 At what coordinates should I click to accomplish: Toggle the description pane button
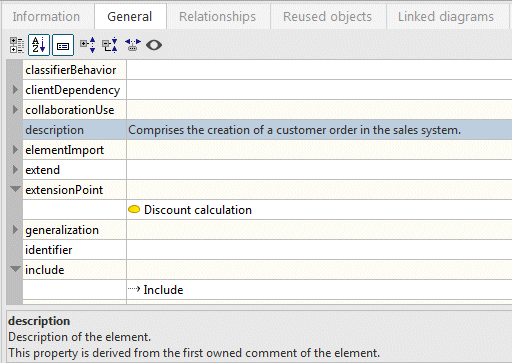(x=63, y=45)
